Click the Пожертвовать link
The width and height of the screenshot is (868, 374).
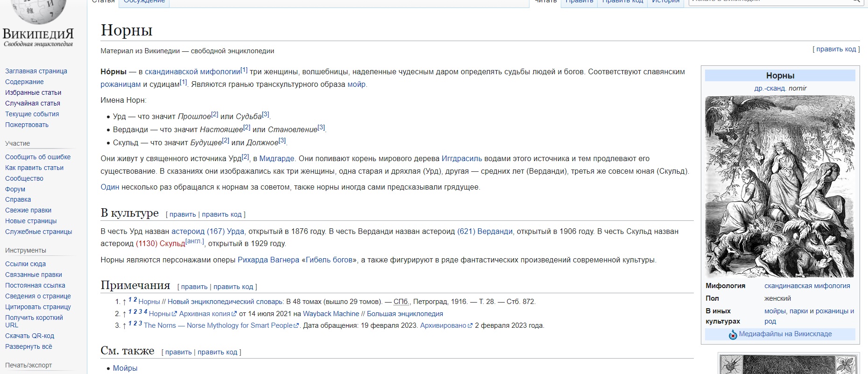(x=27, y=125)
